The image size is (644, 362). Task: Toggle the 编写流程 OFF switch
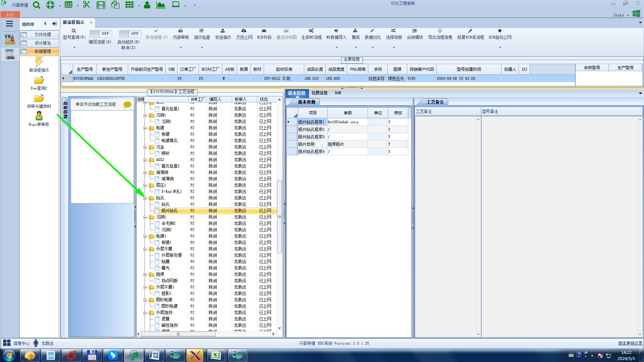tap(100, 34)
